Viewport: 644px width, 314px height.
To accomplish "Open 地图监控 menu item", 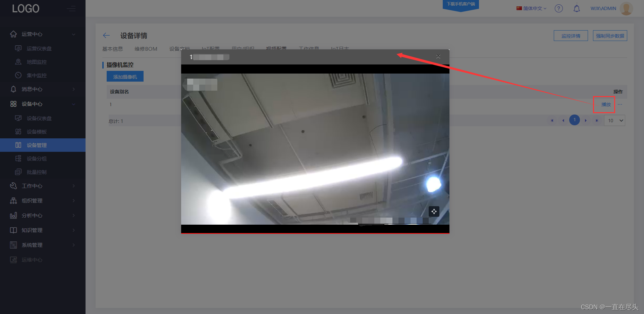I will point(37,62).
